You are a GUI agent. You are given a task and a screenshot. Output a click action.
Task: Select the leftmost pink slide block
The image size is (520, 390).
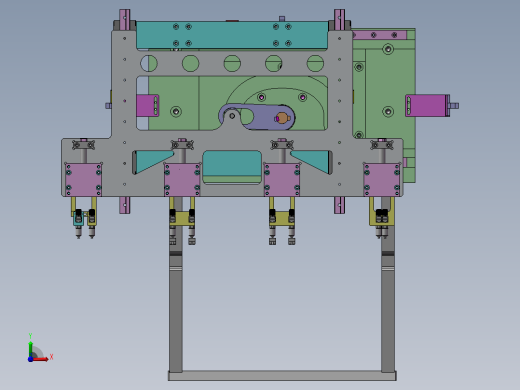coord(83,180)
